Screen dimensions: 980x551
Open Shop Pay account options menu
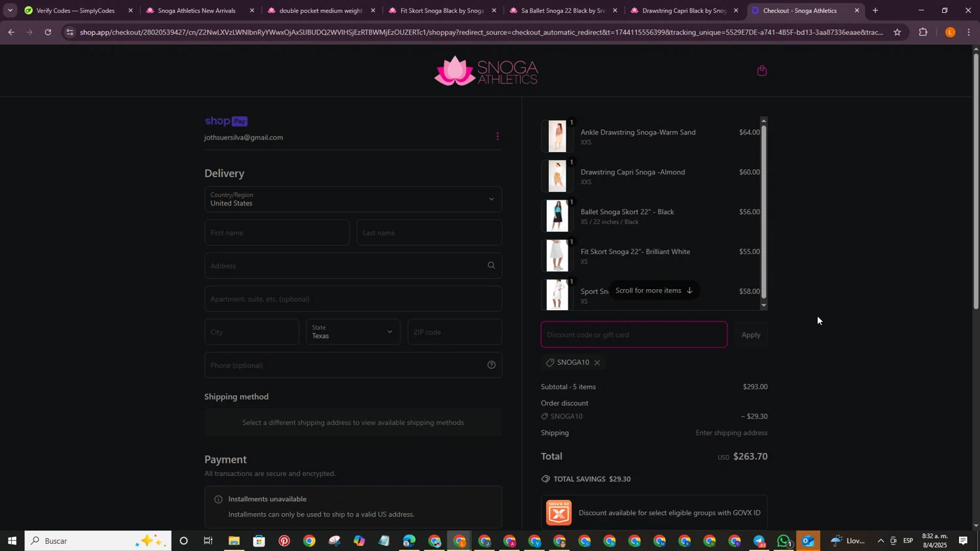(x=498, y=136)
